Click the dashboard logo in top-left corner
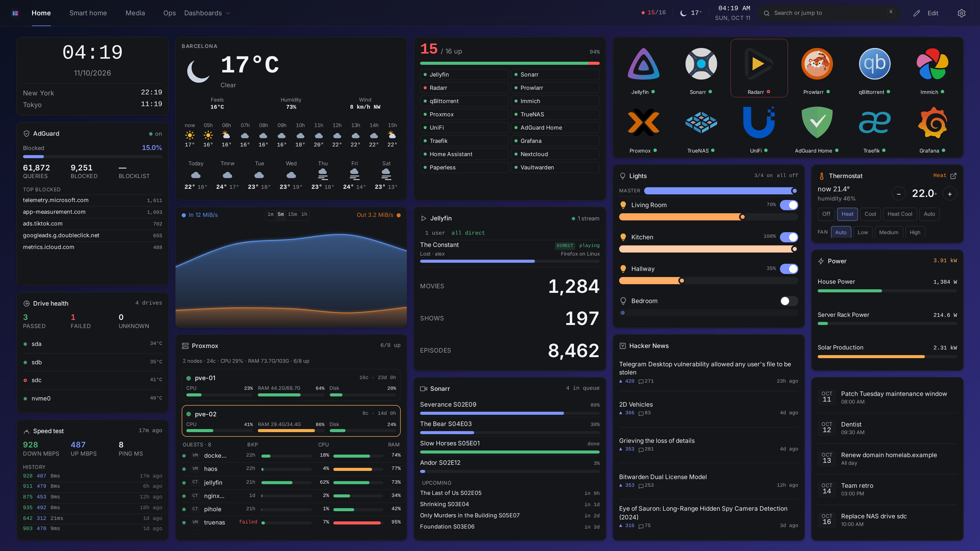The height and width of the screenshot is (551, 980). coord(15,13)
